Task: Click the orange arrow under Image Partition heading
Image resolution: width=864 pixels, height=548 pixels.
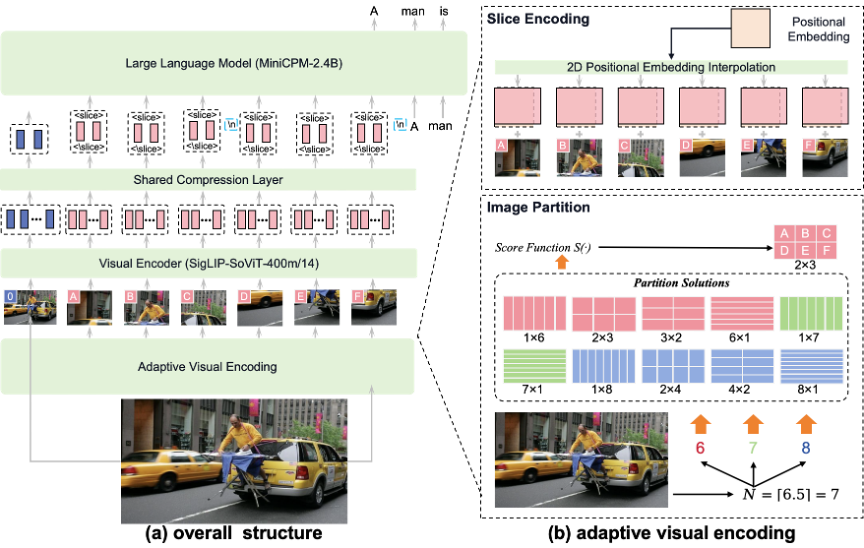Action: coord(562,261)
